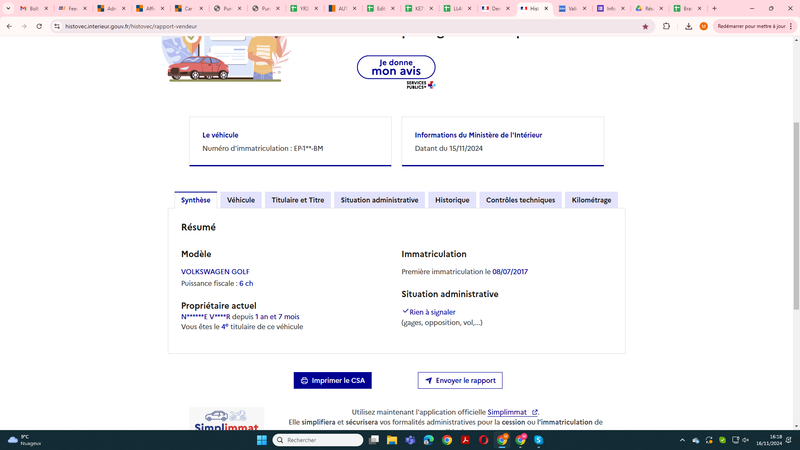Click the address bar URL field
800x450 pixels.
(x=349, y=26)
